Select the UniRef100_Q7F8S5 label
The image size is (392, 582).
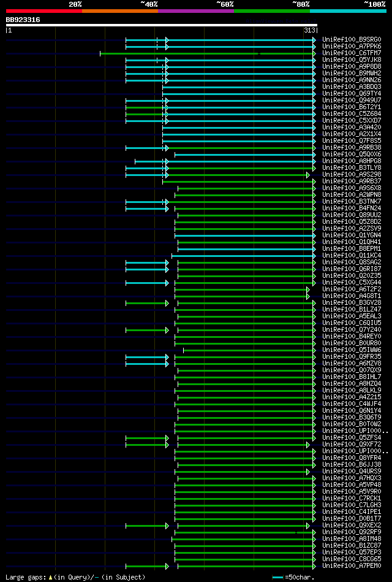pyautogui.click(x=352, y=140)
